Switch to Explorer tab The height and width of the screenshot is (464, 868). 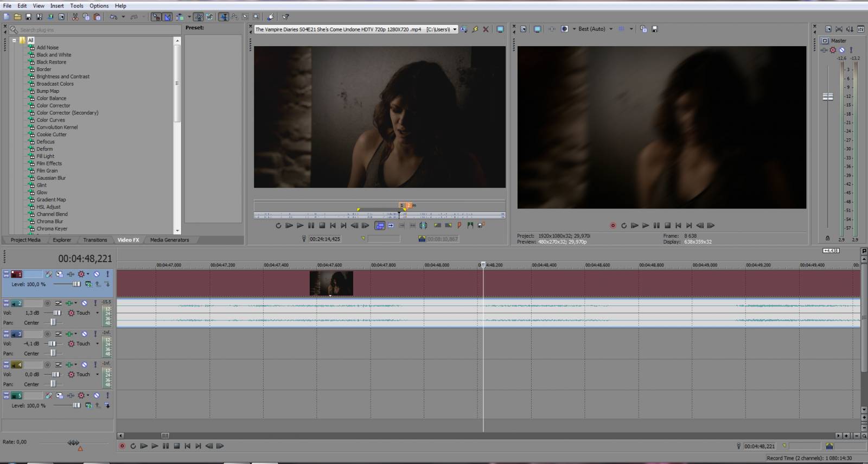pyautogui.click(x=62, y=240)
